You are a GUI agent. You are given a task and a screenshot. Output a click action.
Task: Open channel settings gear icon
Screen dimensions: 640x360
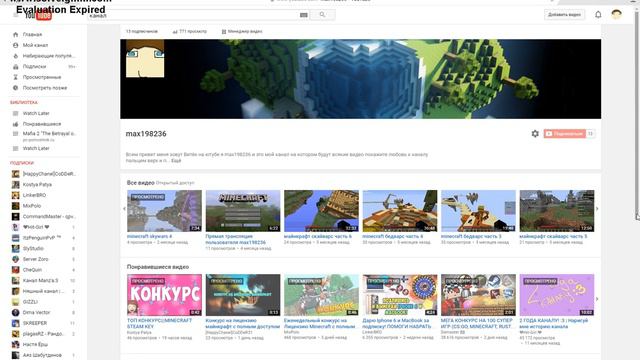(x=535, y=133)
